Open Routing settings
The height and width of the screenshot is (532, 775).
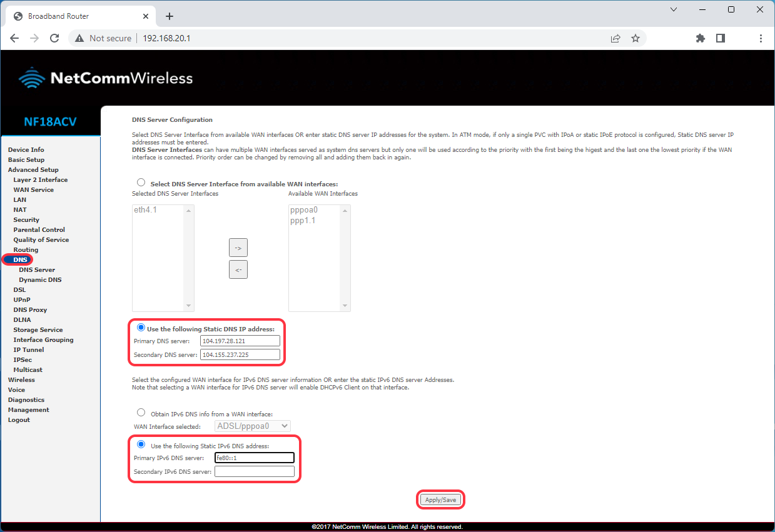(26, 249)
